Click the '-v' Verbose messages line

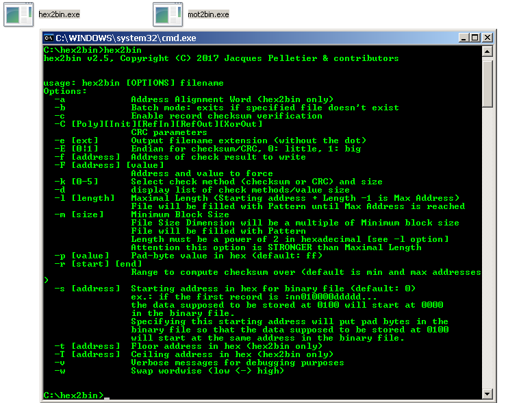pyautogui.click(x=199, y=363)
